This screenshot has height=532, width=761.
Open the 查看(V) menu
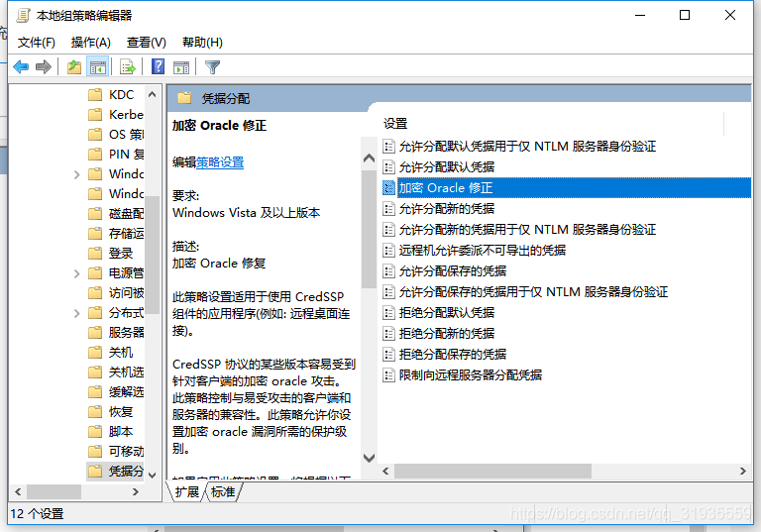click(146, 43)
